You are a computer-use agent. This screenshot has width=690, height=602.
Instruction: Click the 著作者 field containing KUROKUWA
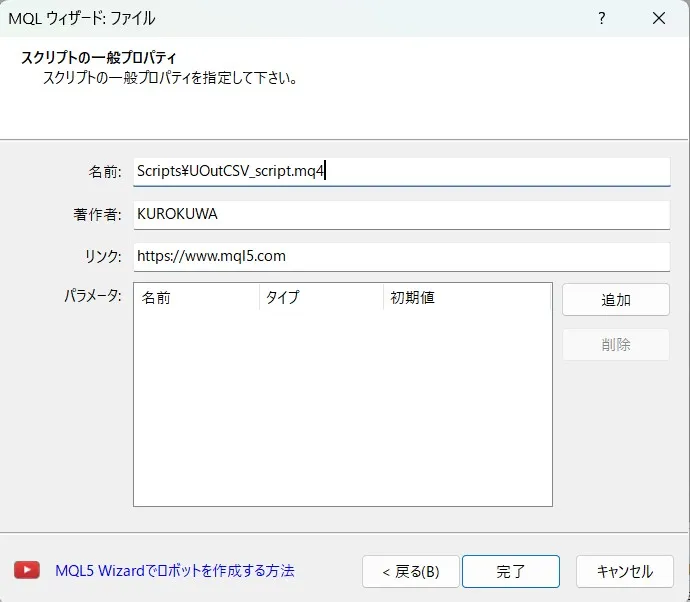[402, 214]
